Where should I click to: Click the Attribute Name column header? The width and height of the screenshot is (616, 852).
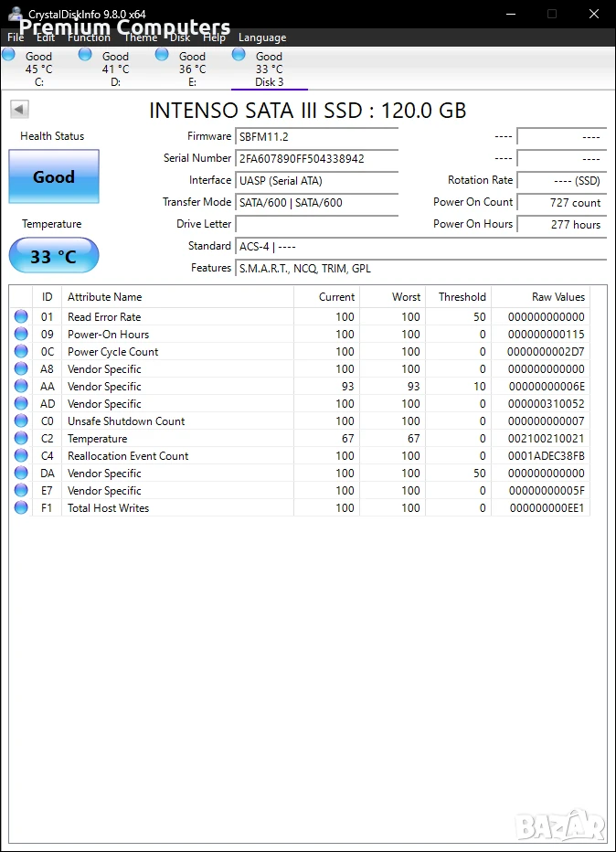[177, 297]
